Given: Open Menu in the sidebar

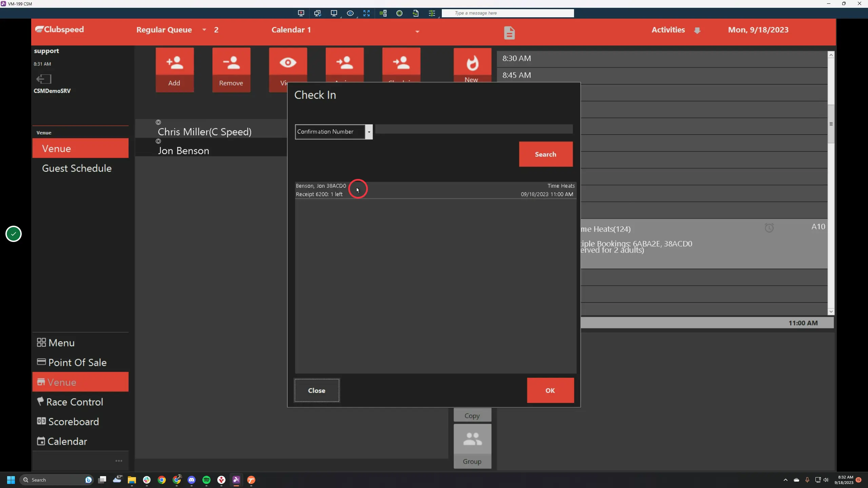Looking at the screenshot, I should coord(80,343).
